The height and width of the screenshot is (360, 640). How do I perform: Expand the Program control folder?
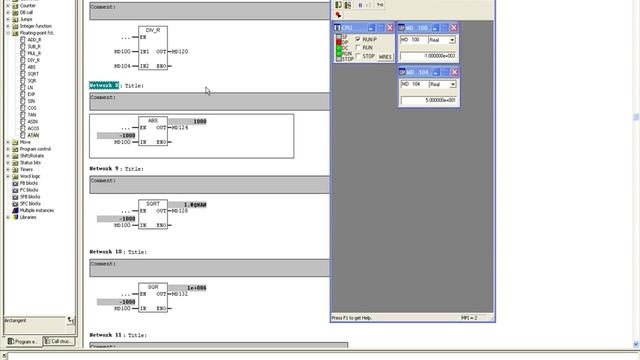[8, 149]
